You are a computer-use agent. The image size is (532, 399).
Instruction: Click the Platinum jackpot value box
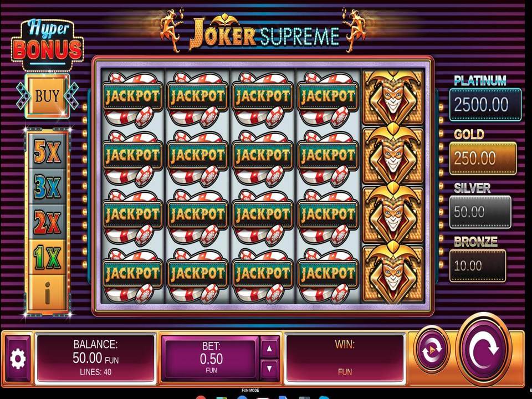pyautogui.click(x=485, y=105)
